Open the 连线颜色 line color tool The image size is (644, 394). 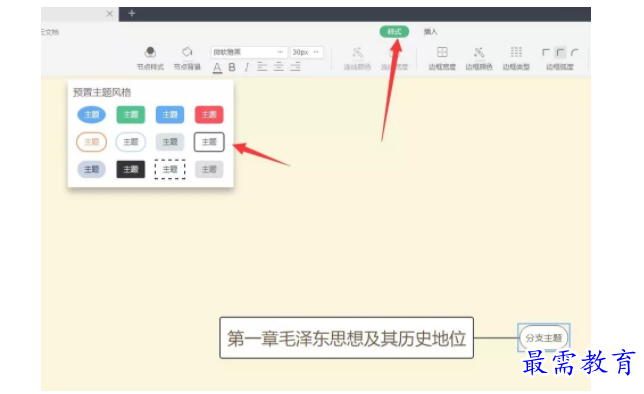point(357,58)
